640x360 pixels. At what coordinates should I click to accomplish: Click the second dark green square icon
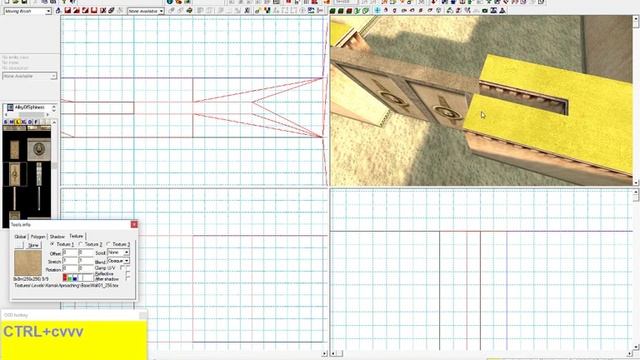coord(340,11)
